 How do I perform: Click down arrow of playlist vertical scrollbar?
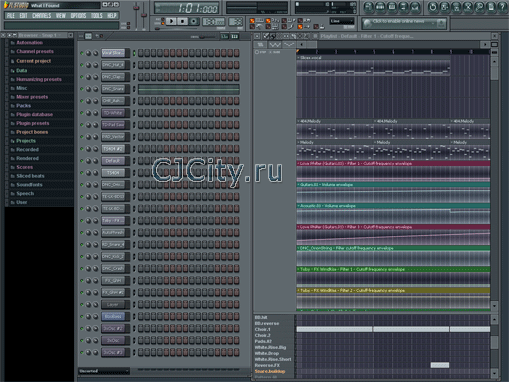[x=495, y=306]
